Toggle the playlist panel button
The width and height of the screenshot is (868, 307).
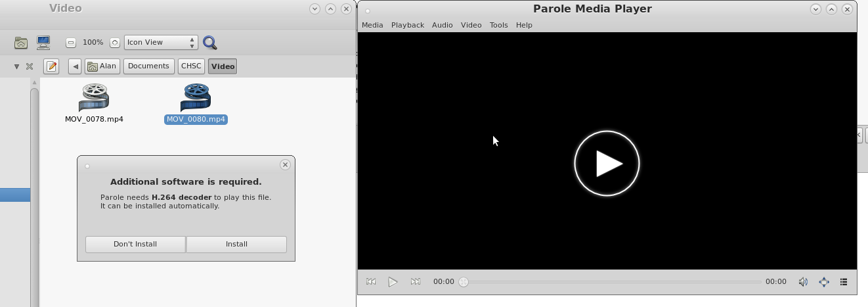click(x=844, y=282)
